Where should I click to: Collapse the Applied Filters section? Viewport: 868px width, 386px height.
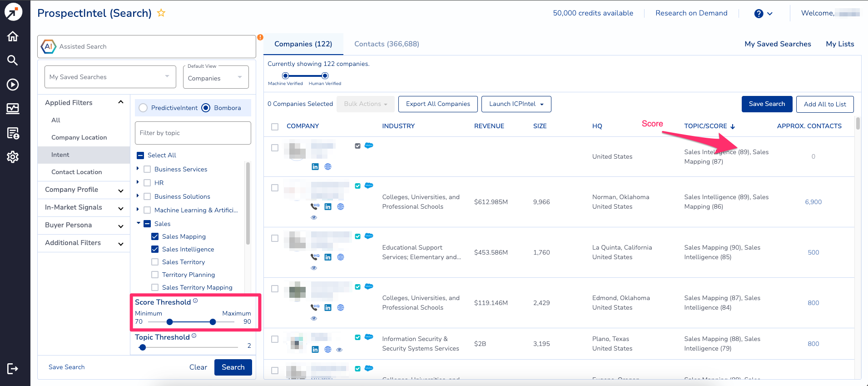click(x=121, y=102)
